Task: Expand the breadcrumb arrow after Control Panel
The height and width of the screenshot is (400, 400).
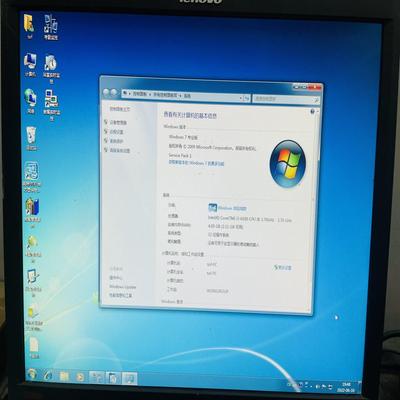Action: pos(150,95)
